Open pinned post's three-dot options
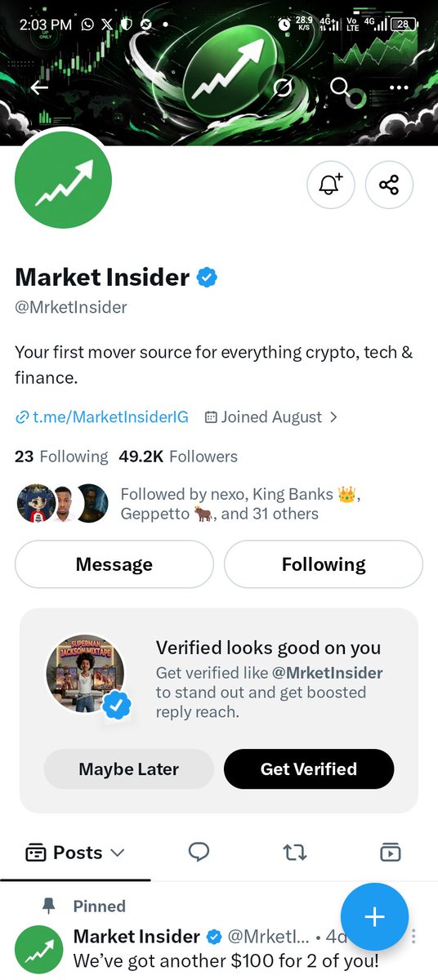Image resolution: width=438 pixels, height=980 pixels. [x=415, y=936]
